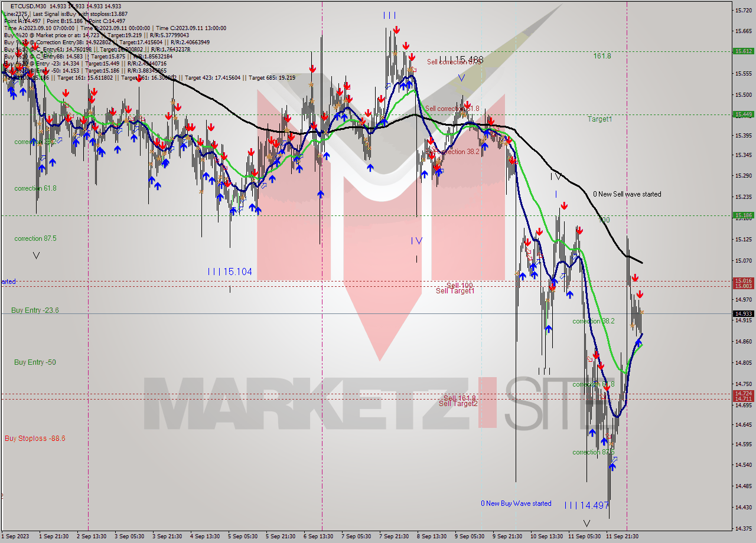Click the red 'Sell Target1' label

(455, 291)
